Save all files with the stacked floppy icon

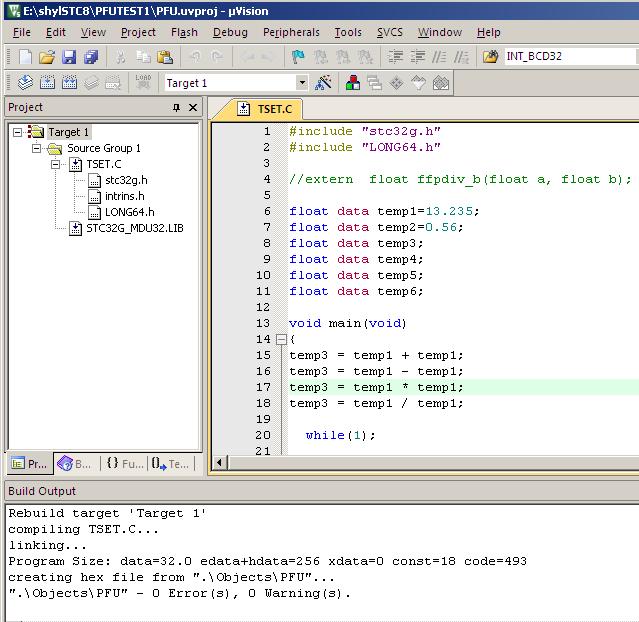(91, 57)
